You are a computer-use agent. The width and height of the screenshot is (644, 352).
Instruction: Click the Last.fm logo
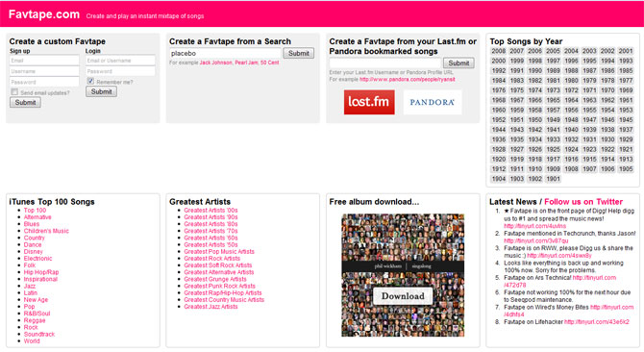coord(369,102)
